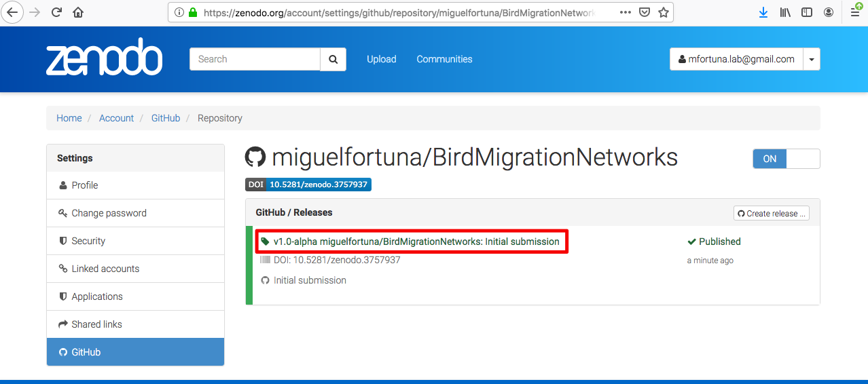
Task: Click the 'a minute ago' timestamp
Action: click(x=710, y=261)
